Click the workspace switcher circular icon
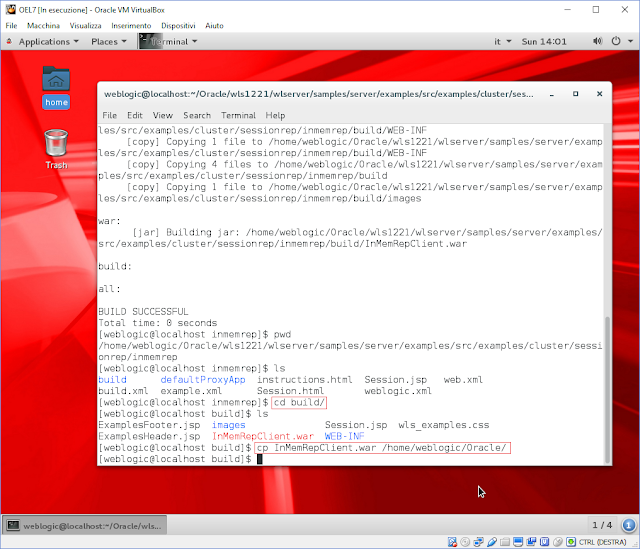This screenshot has height=549, width=640. [629, 525]
